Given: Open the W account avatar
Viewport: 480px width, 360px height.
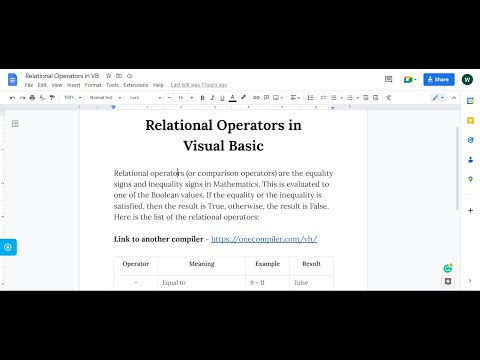Looking at the screenshot, I should [x=467, y=79].
